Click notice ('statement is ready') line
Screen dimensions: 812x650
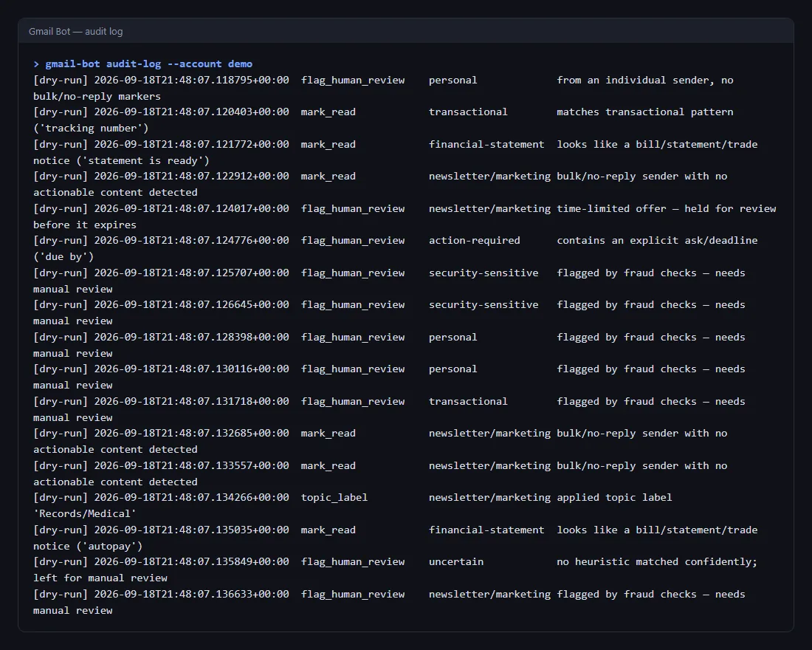pos(121,161)
